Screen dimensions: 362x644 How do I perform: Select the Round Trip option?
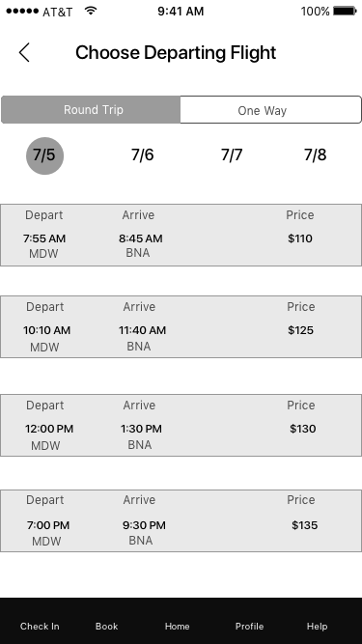[x=91, y=110]
